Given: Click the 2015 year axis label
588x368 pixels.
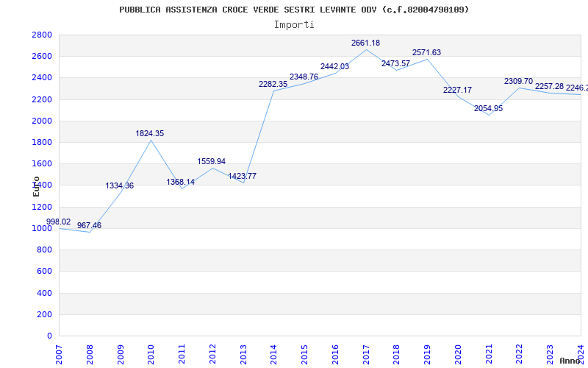Looking at the screenshot, I should pyautogui.click(x=305, y=355).
